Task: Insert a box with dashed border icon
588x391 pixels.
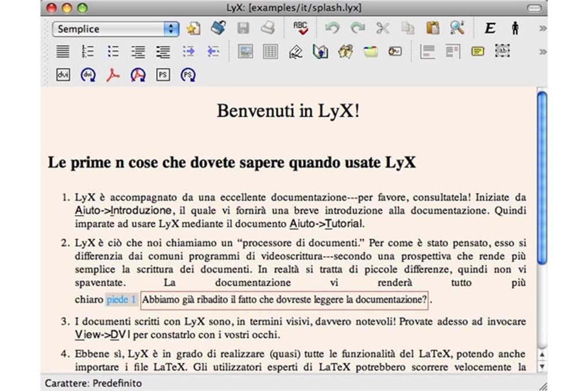Action: pos(503,51)
